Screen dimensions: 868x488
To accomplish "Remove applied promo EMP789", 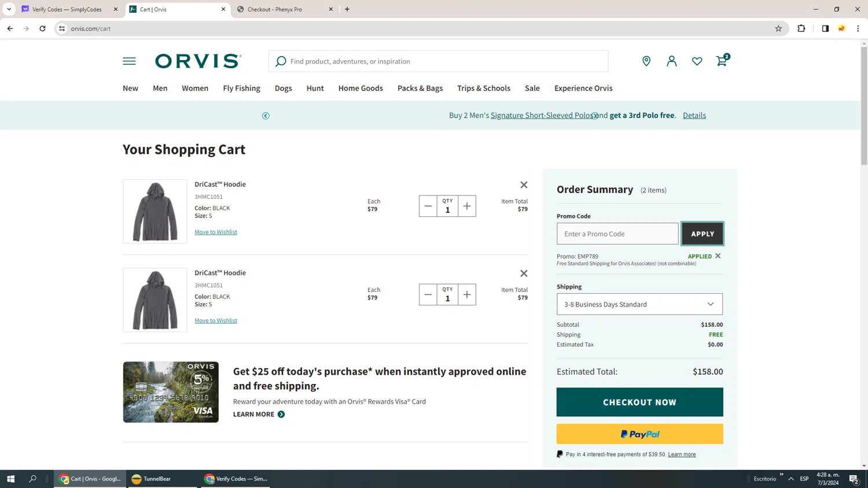I will tap(718, 256).
